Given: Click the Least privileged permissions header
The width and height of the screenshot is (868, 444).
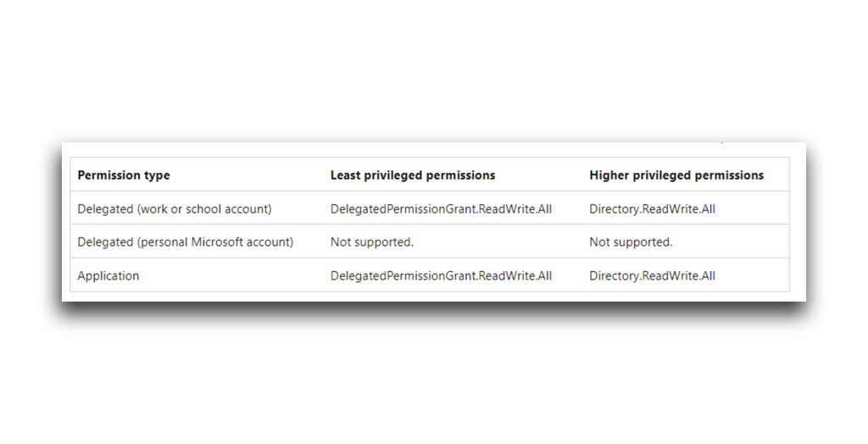Looking at the screenshot, I should (413, 175).
